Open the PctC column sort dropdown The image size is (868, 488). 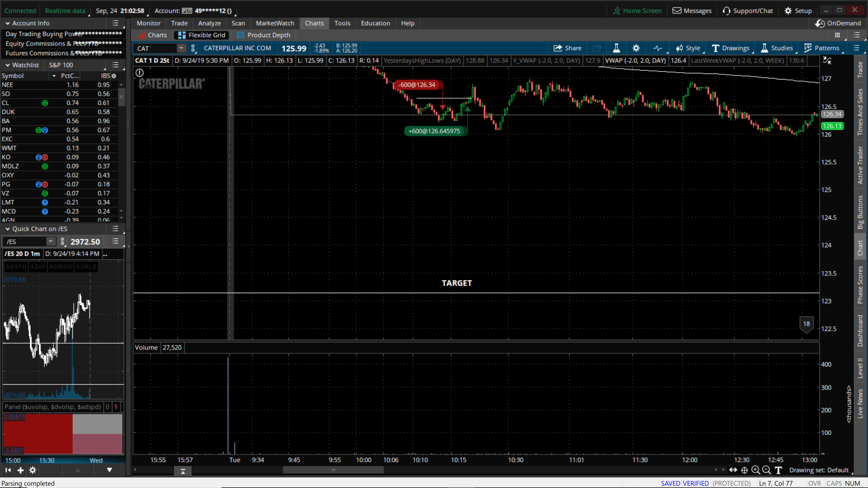[54, 76]
